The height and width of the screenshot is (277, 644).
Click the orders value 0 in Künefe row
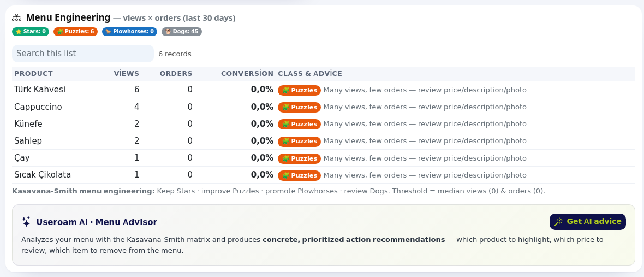tap(190, 123)
